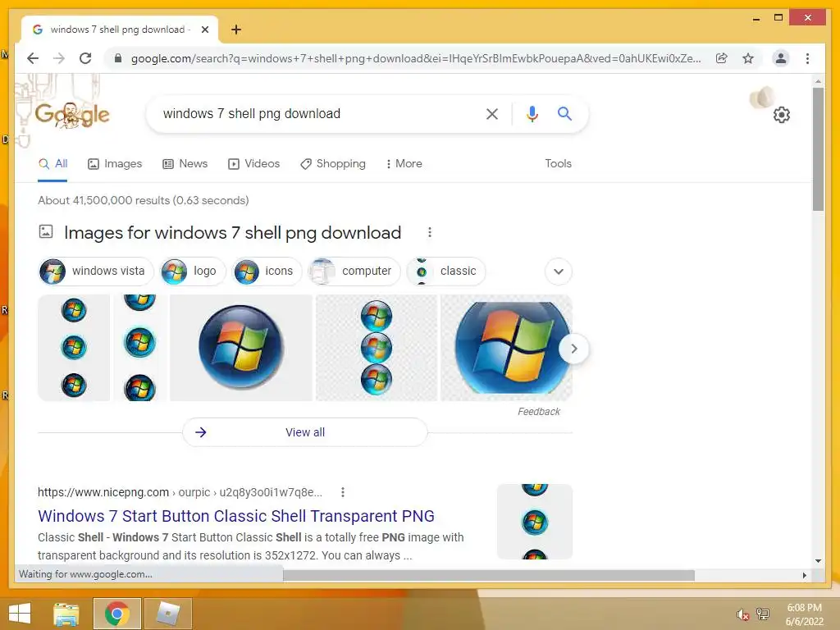This screenshot has width=840, height=630.
Task: Click the forward navigation arrow
Action: pos(59,58)
